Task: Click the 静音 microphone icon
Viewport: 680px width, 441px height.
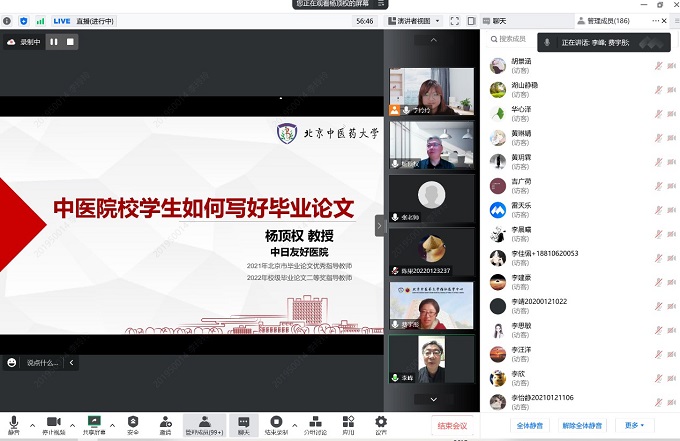Action: [13, 421]
